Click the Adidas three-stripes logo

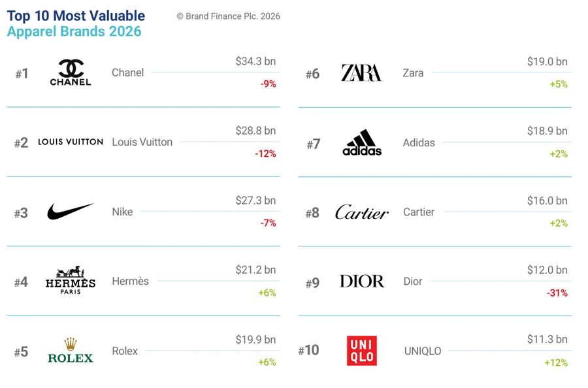coord(362,142)
